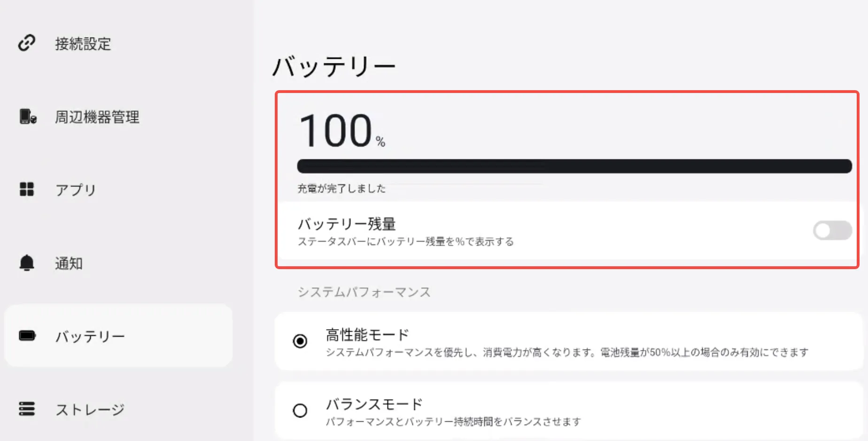The width and height of the screenshot is (868, 441).
Task: Click the 高性能モード option description text
Action: [567, 352]
